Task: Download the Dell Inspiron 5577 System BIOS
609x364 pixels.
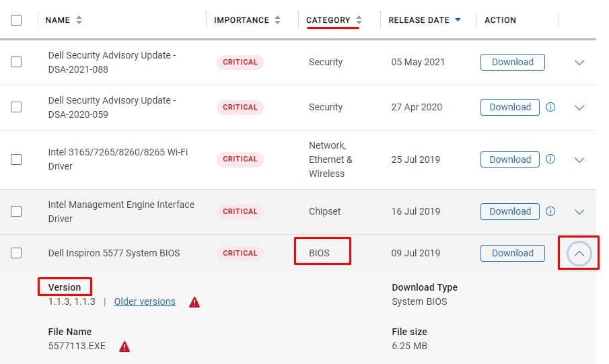Action: coord(512,253)
